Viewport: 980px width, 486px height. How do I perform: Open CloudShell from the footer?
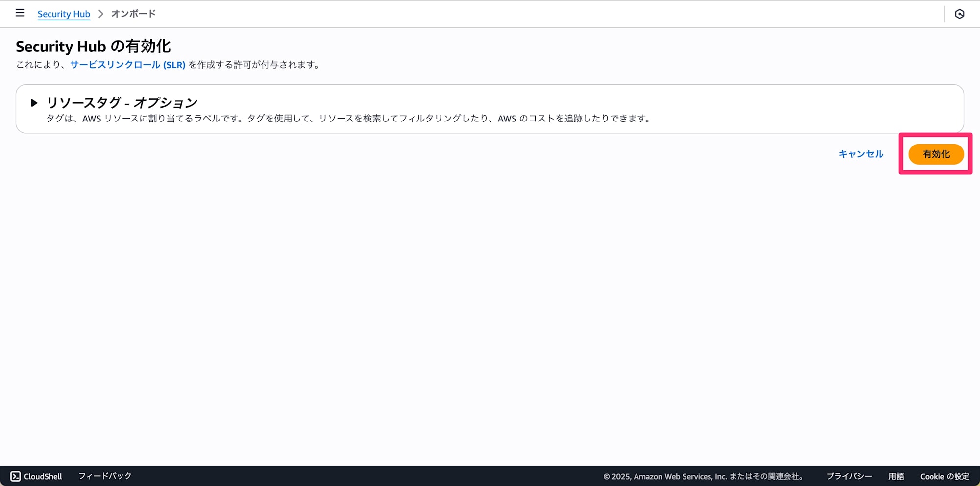(36, 476)
